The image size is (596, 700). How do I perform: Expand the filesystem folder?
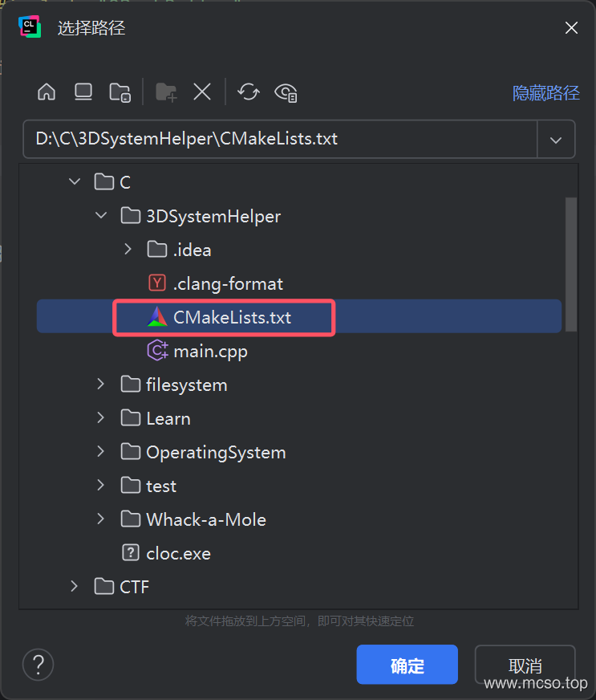[x=101, y=385]
